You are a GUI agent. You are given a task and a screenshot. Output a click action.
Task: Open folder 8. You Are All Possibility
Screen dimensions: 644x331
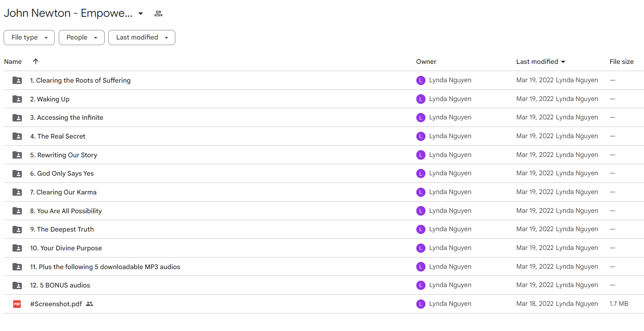66,211
